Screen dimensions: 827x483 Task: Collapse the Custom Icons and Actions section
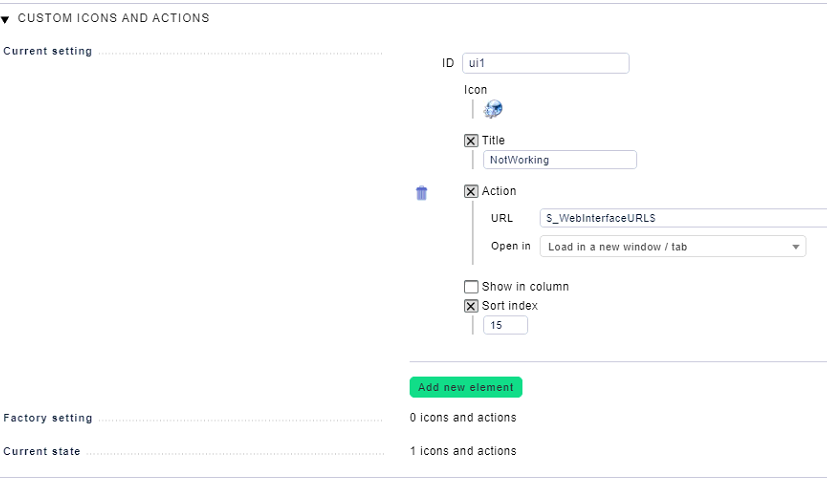point(6,19)
